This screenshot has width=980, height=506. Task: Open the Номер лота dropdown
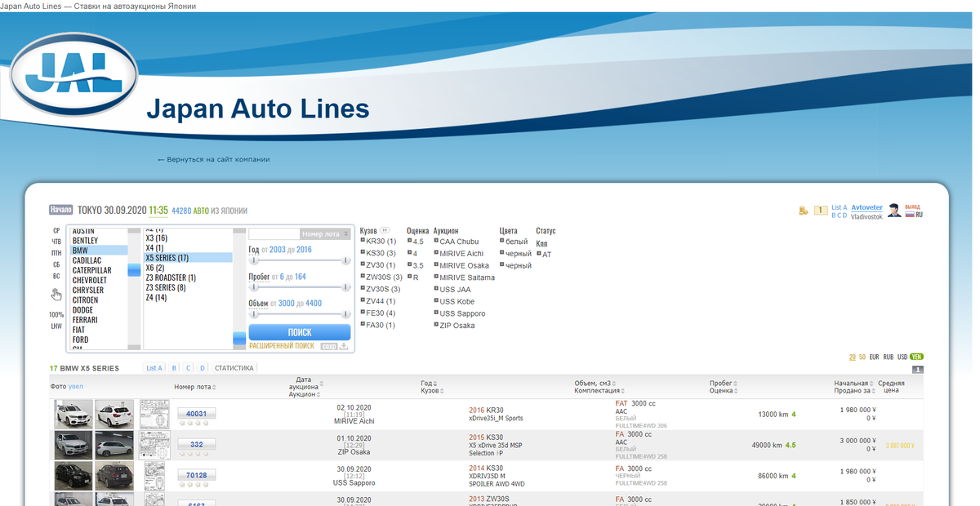pos(325,233)
